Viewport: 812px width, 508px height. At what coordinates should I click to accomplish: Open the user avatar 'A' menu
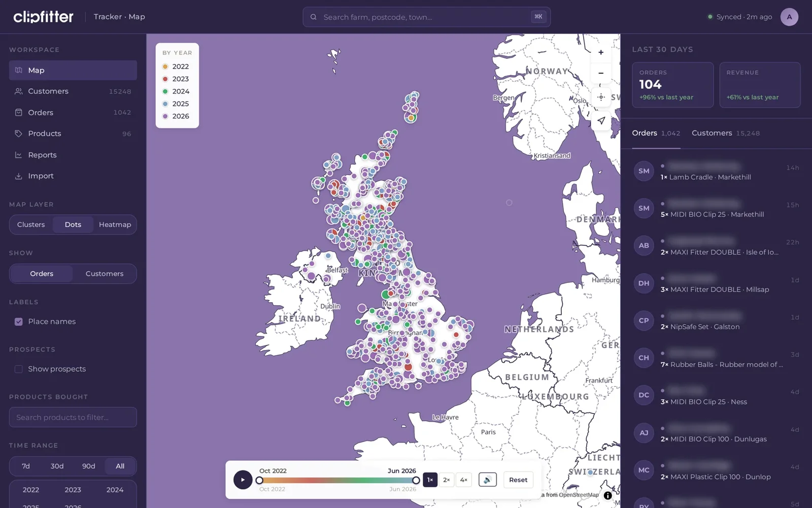point(789,17)
